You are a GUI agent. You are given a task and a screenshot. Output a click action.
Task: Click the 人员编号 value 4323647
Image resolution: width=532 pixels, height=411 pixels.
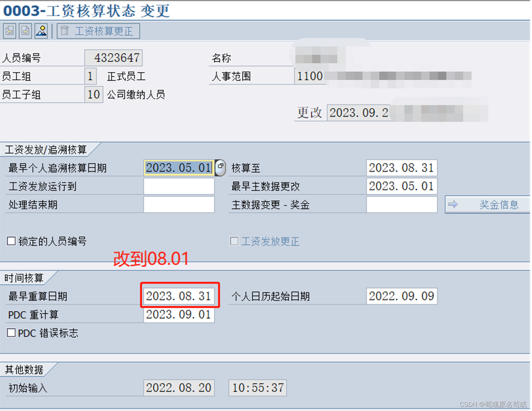click(x=114, y=58)
